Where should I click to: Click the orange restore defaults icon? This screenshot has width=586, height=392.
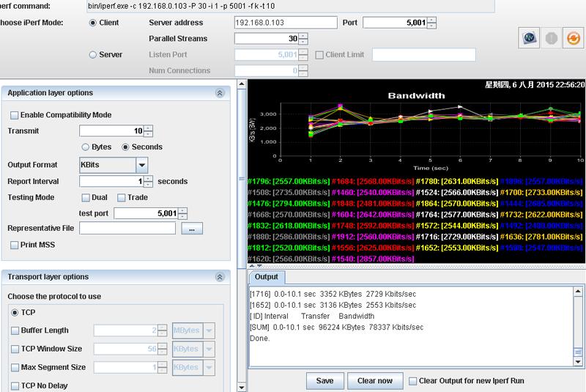pyautogui.click(x=571, y=39)
